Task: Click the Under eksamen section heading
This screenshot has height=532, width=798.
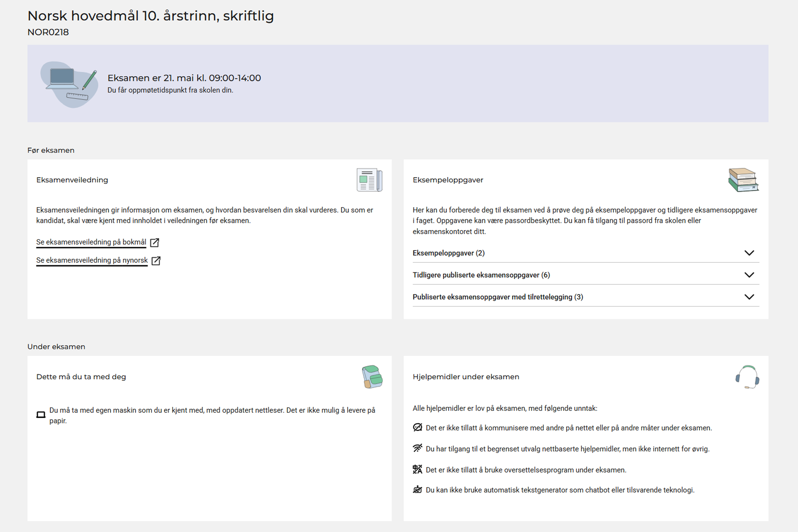Action: click(56, 347)
